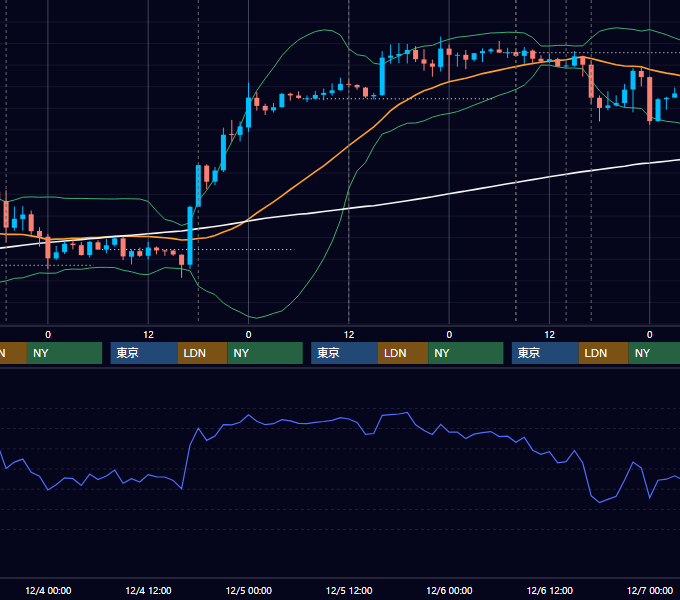Viewport: 680px width, 600px height.
Task: Select the LDN block before 12/6 midnight
Action: click(x=403, y=353)
